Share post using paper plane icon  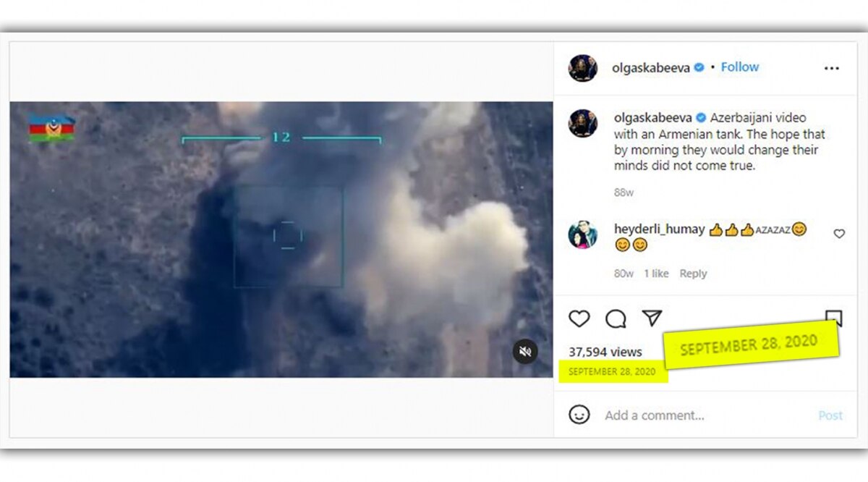[652, 318]
